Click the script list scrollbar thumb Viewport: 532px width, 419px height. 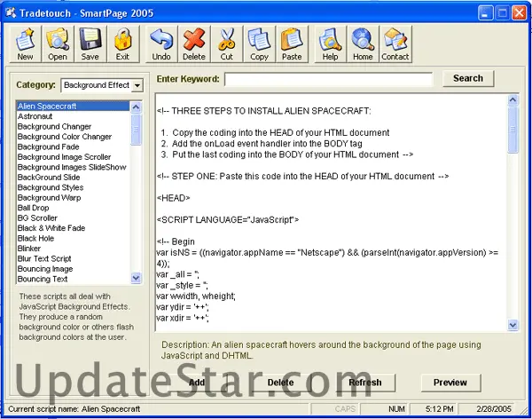[x=136, y=130]
